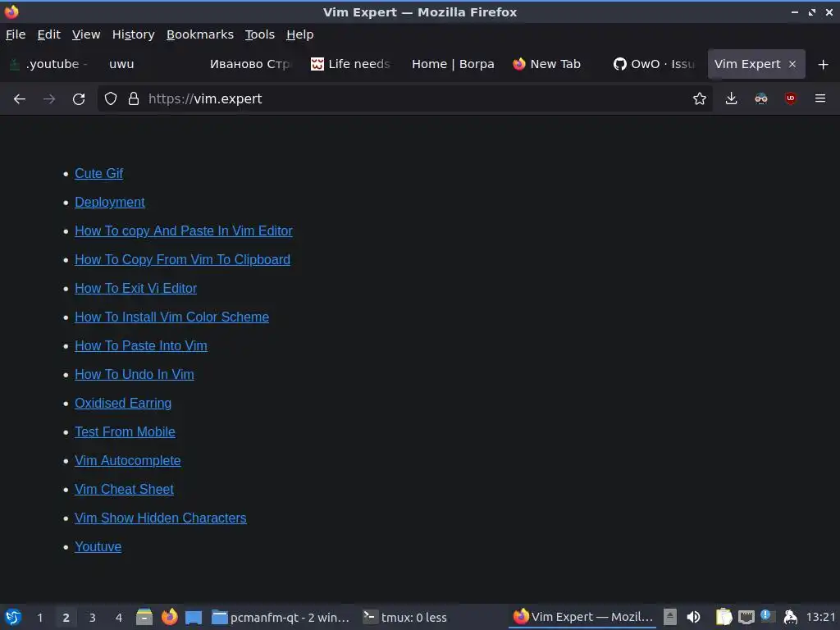Image resolution: width=840 pixels, height=630 pixels.
Task: Open How To Install Vim Color Scheme
Action: 171,317
